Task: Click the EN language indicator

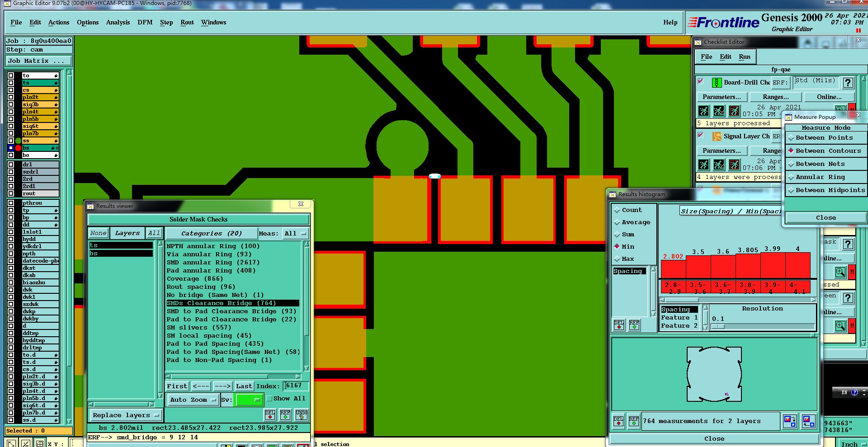Action: (x=844, y=392)
